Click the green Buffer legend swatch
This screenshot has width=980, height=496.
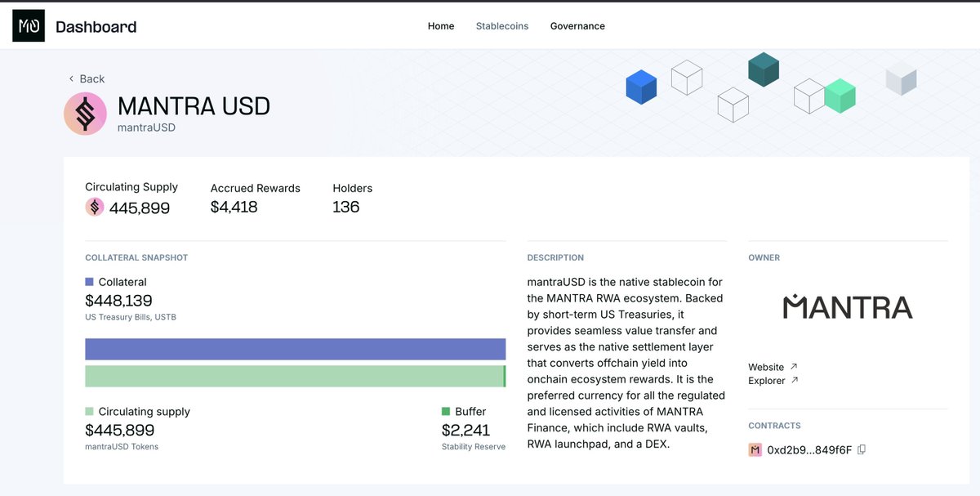[446, 411]
